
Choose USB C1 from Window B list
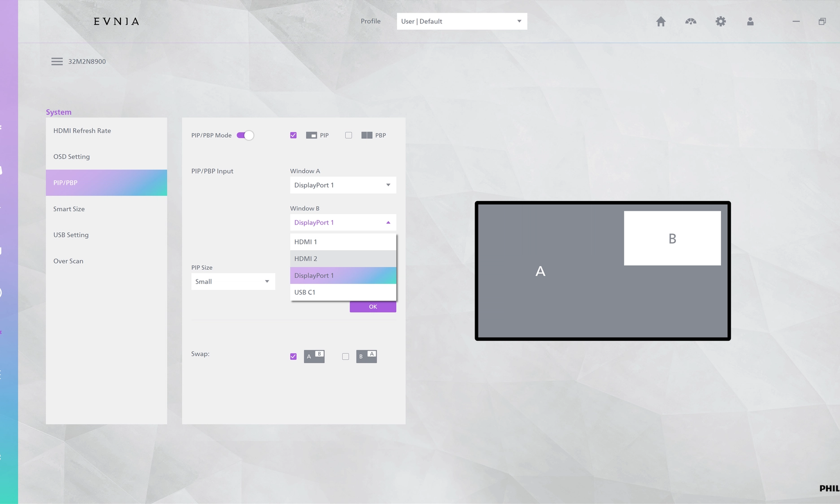(x=343, y=292)
